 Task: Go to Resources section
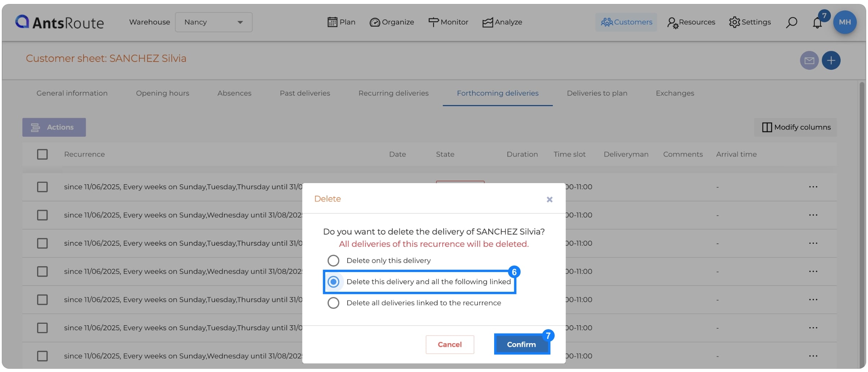point(691,22)
